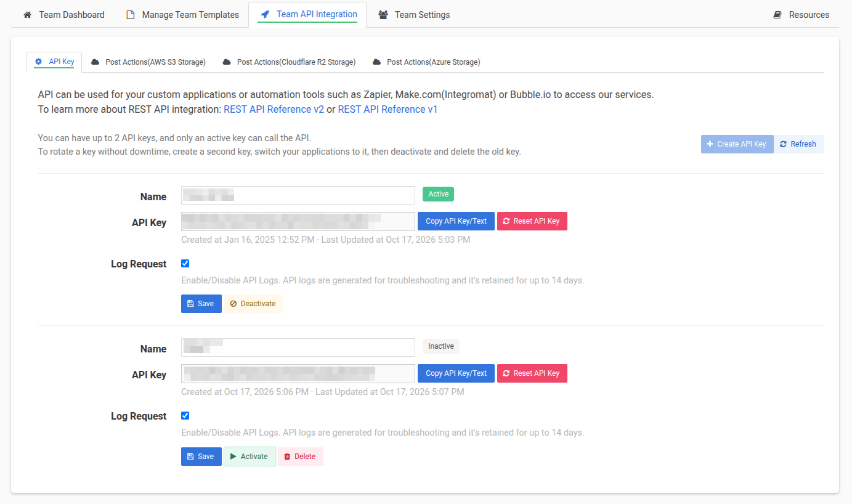Focus the Name field of the Active key
Image resolution: width=852 pixels, height=504 pixels.
coord(298,195)
